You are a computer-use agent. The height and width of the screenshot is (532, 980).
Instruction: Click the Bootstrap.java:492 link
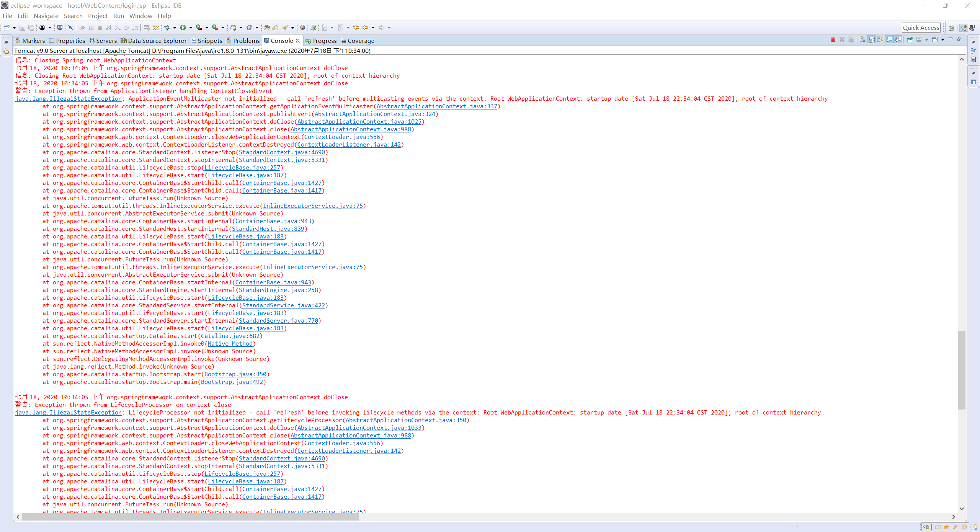pos(232,382)
